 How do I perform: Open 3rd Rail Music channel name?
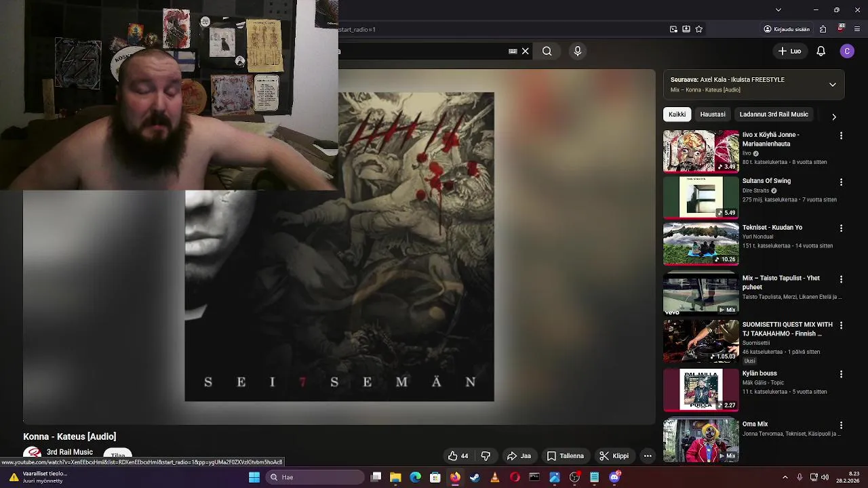coord(70,452)
